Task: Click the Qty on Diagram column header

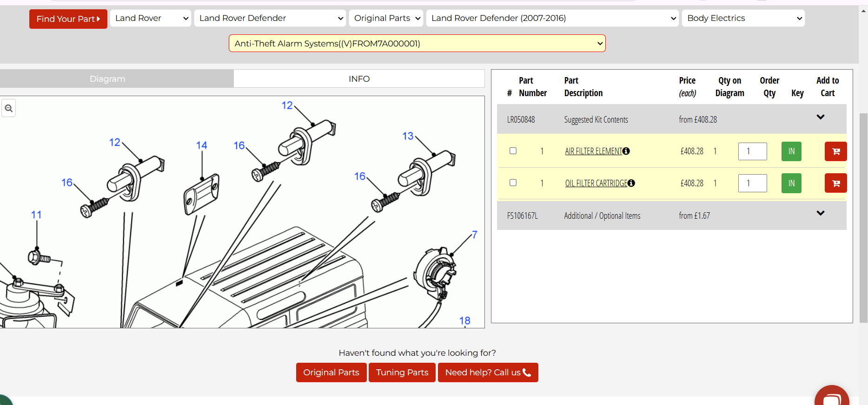Action: (x=729, y=87)
